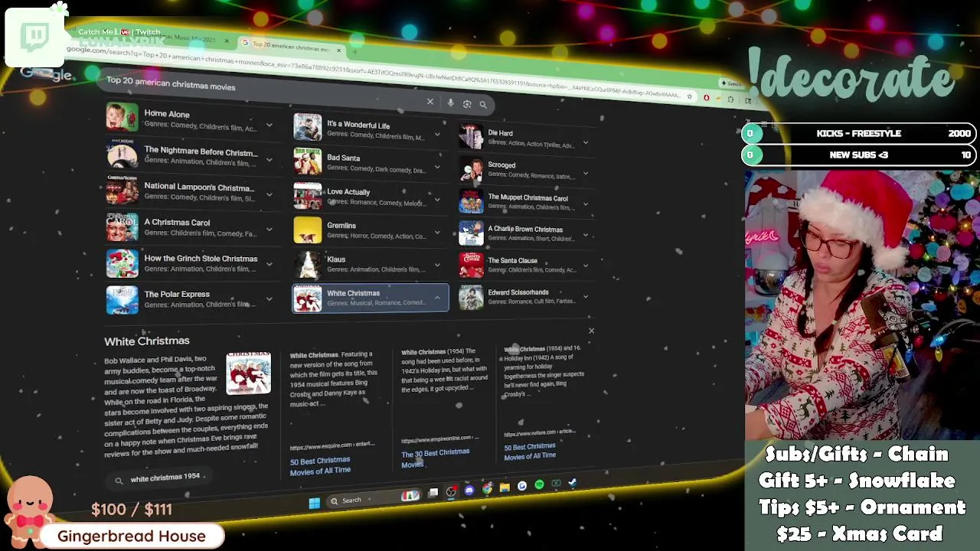980x551 pixels.
Task: Open OBS Studio from taskbar
Action: 452,491
